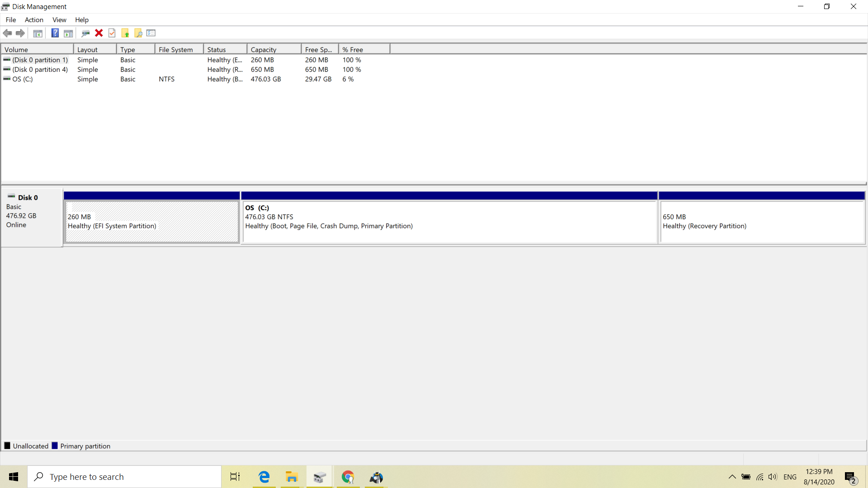Click the red X delete volume icon
Viewport: 868px width, 488px height.
pyautogui.click(x=99, y=33)
